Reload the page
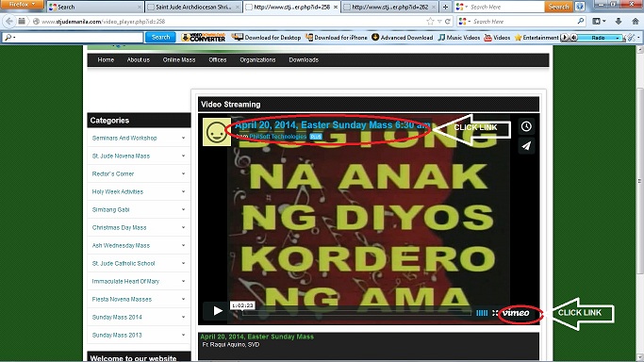The height and width of the screenshot is (362, 644). click(448, 22)
